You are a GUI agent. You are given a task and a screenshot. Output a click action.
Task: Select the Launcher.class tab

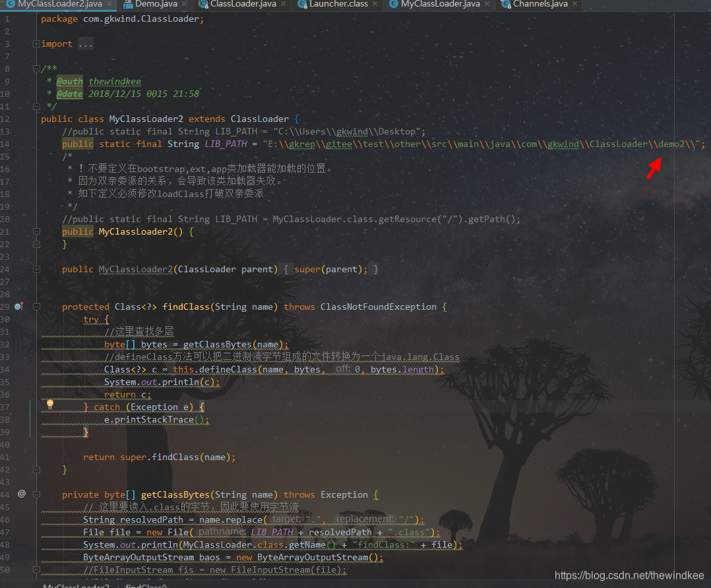[x=338, y=4]
